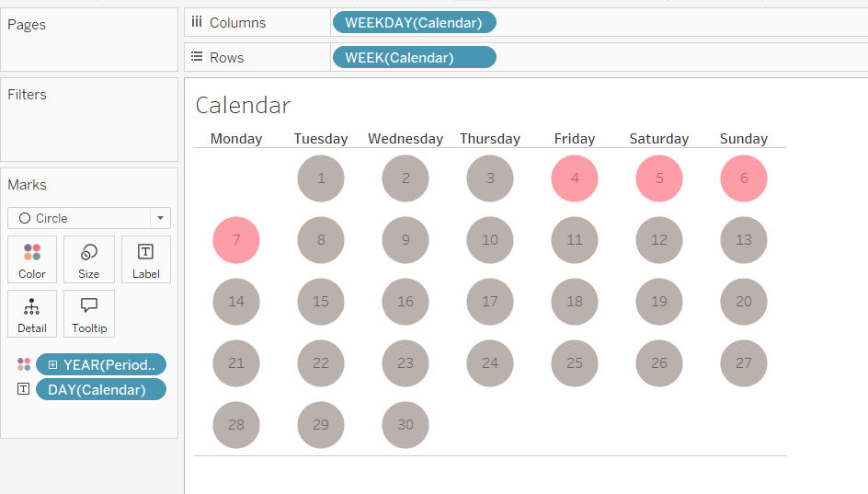Click the WEEK(Calendar) pill in Rows

click(413, 57)
